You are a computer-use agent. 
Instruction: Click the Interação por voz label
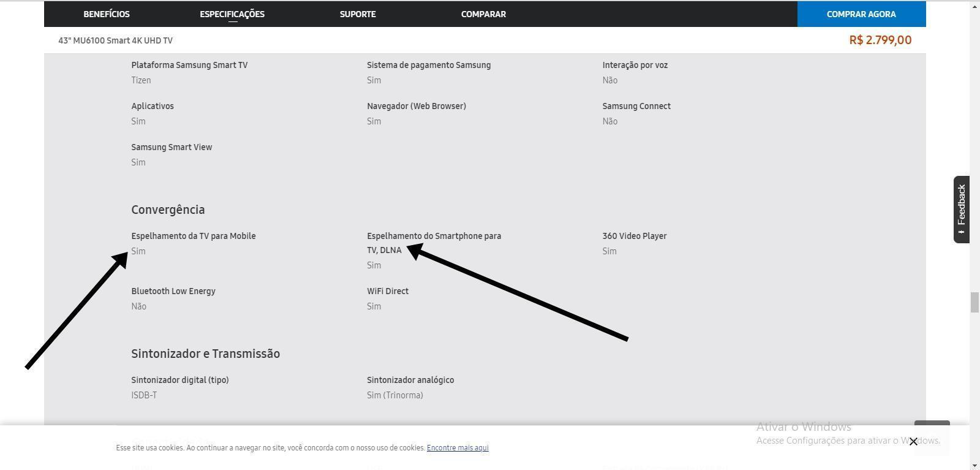pyautogui.click(x=635, y=65)
